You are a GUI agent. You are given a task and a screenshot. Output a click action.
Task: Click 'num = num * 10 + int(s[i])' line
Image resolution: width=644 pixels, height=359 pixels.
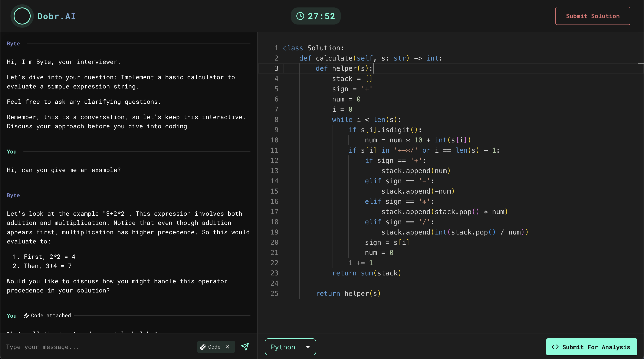[x=418, y=140]
